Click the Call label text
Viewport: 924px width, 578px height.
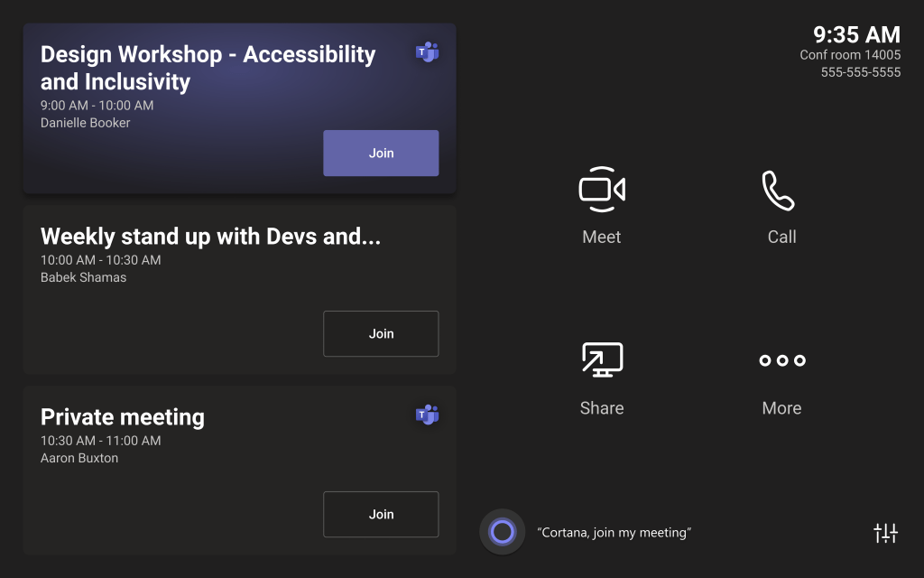[x=781, y=237]
